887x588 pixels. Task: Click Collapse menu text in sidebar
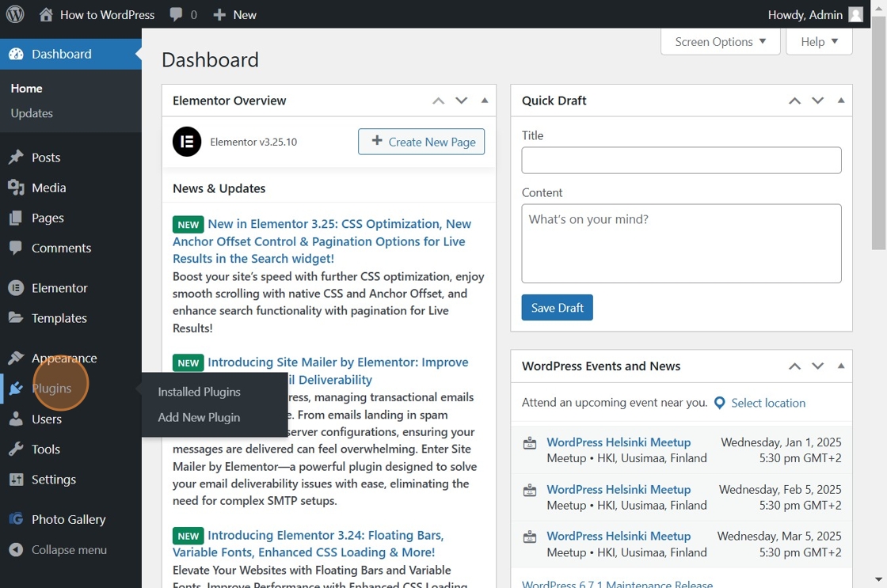point(69,549)
